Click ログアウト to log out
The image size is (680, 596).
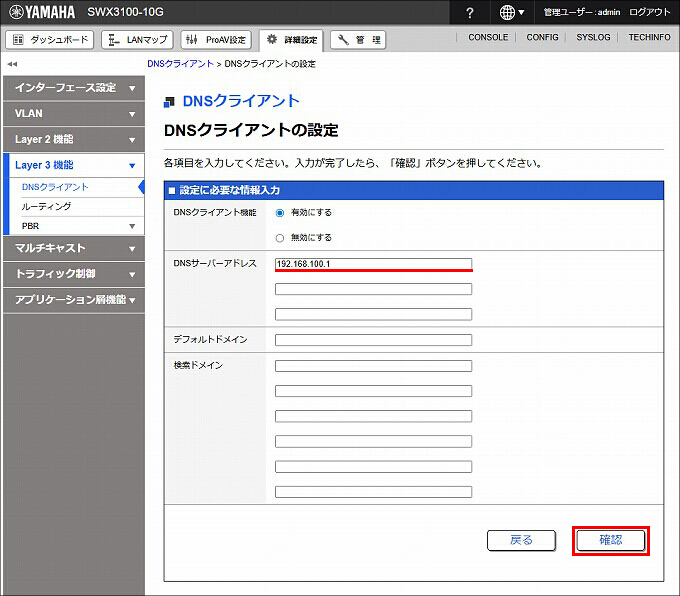point(650,12)
